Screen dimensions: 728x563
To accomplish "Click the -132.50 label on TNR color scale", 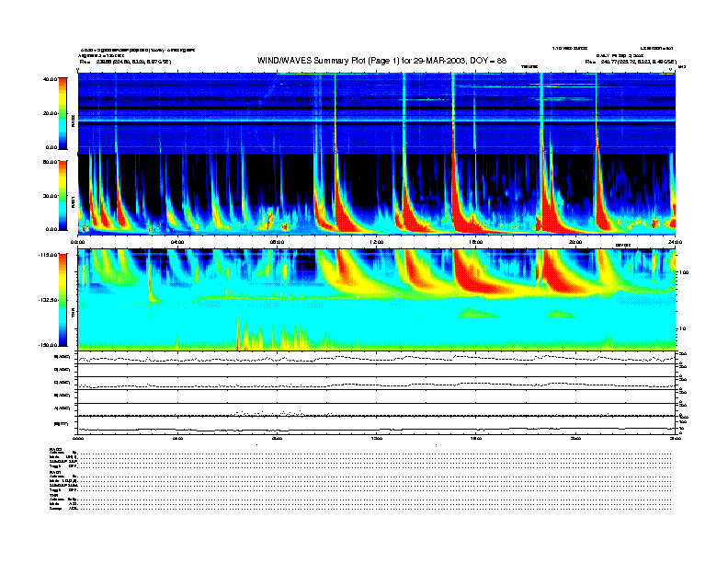I will [48, 300].
